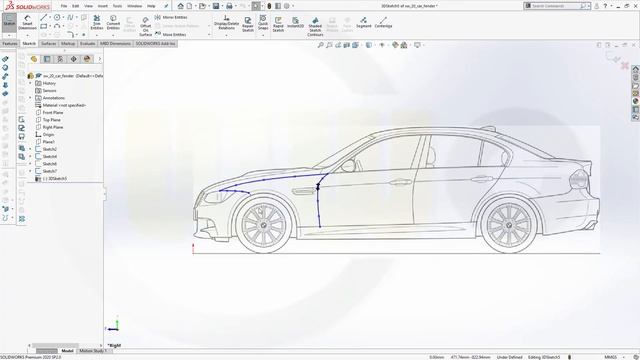640x360 pixels.
Task: Click the Sketch tool button
Action: click(x=9, y=22)
